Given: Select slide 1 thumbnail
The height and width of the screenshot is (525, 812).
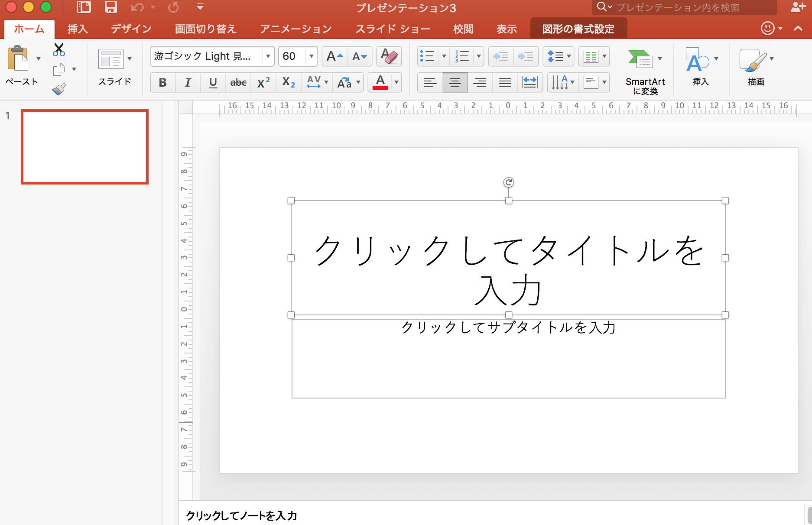Looking at the screenshot, I should coord(84,147).
